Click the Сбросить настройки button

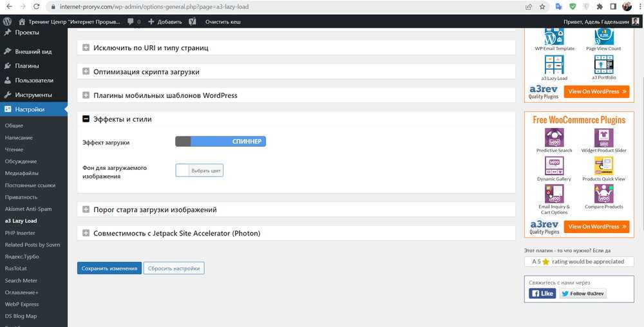click(173, 268)
